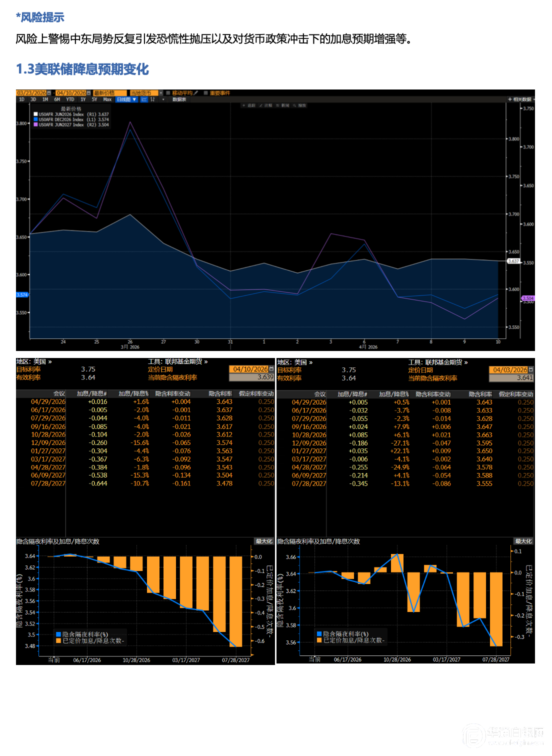552x756 pixels.
Task: Click the candlestick chart style icon
Action: click(x=152, y=99)
